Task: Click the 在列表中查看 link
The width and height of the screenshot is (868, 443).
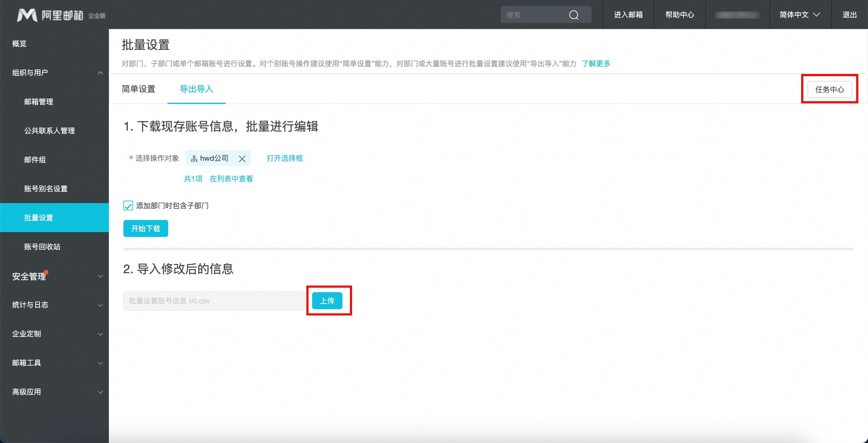Action: [231, 179]
